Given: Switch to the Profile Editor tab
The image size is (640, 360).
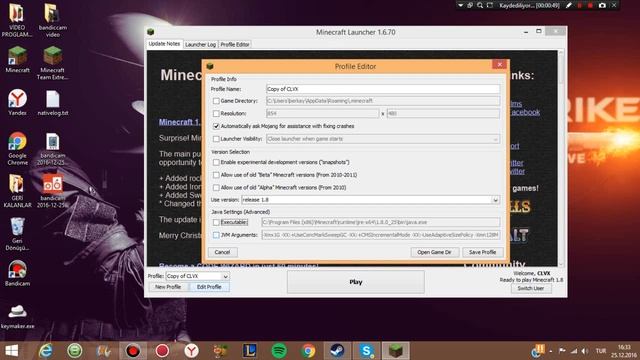Looking at the screenshot, I should (x=235, y=44).
